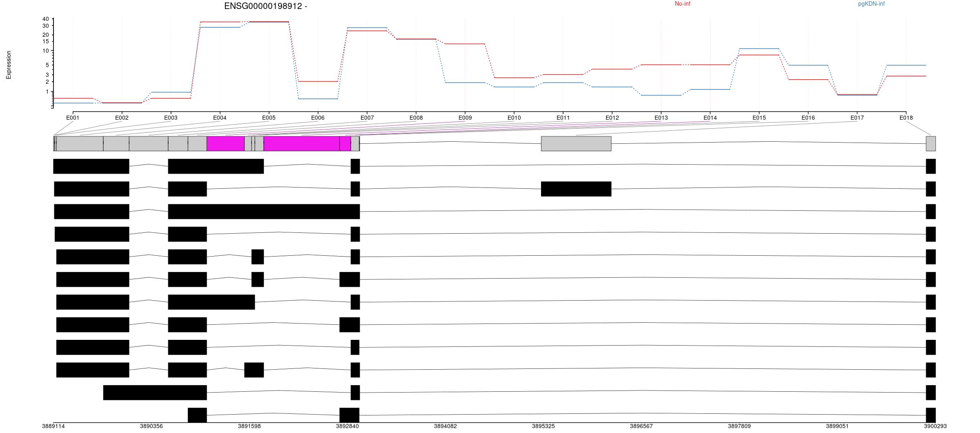Click genomic coordinate 3890356

[151, 426]
